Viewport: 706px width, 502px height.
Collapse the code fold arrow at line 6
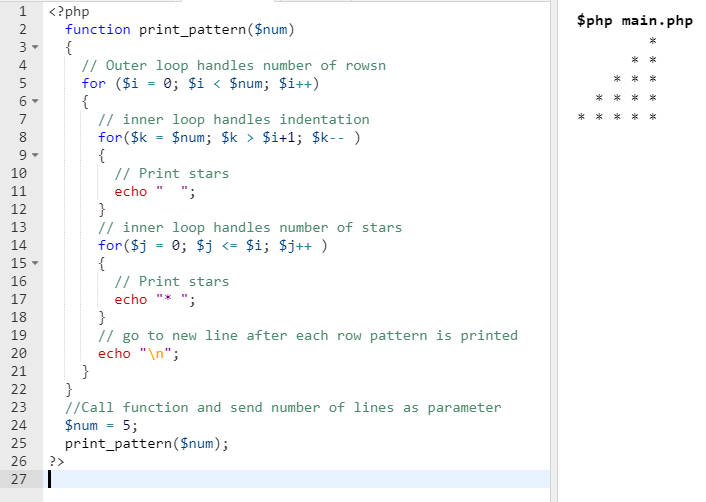click(x=35, y=101)
